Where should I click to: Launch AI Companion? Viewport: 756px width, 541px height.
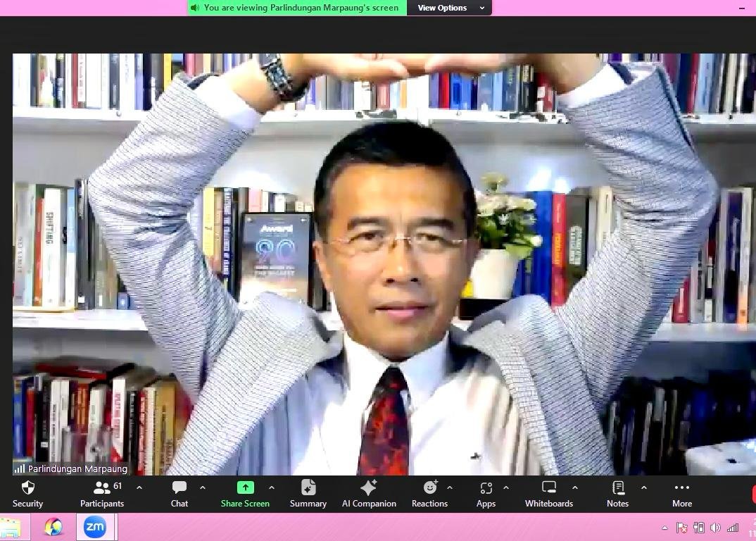pyautogui.click(x=369, y=493)
